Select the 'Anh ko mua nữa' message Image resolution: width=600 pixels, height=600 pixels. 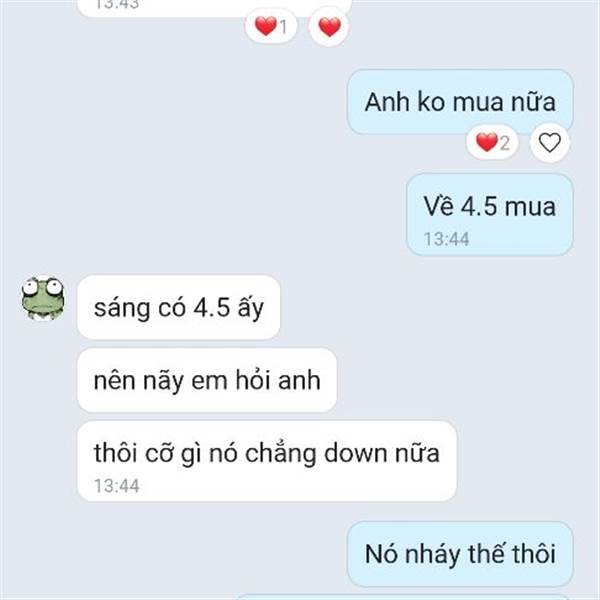click(x=460, y=102)
